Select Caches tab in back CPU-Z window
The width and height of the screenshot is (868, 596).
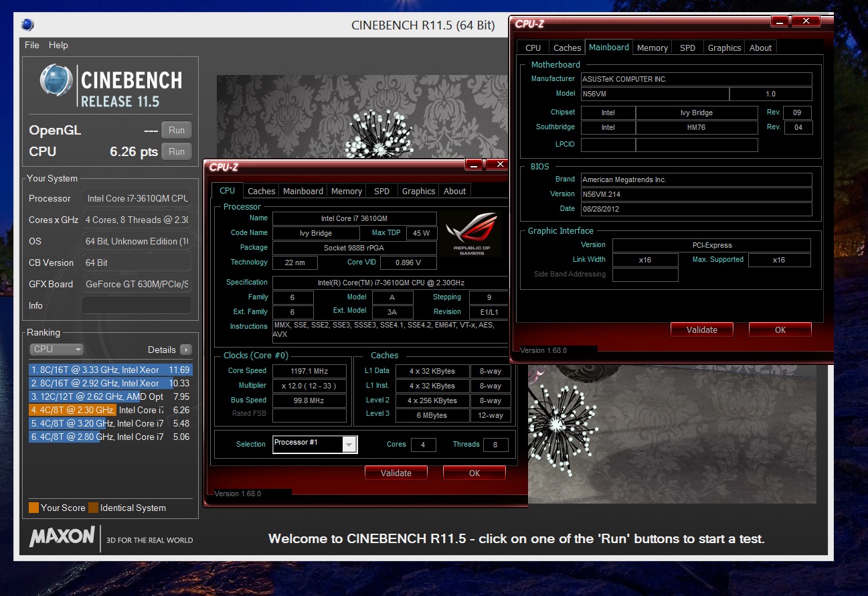567,48
